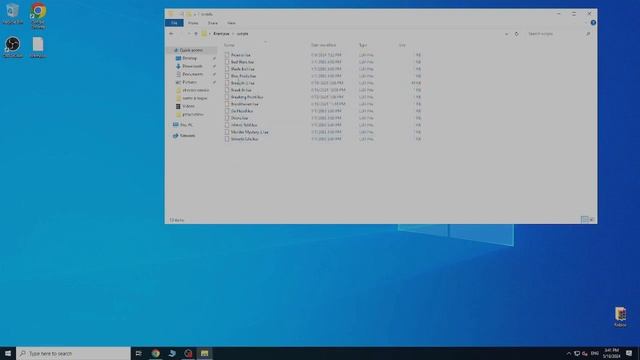640x360 pixels.
Task: Go back using the Explorer back arrow
Action: pyautogui.click(x=171, y=33)
